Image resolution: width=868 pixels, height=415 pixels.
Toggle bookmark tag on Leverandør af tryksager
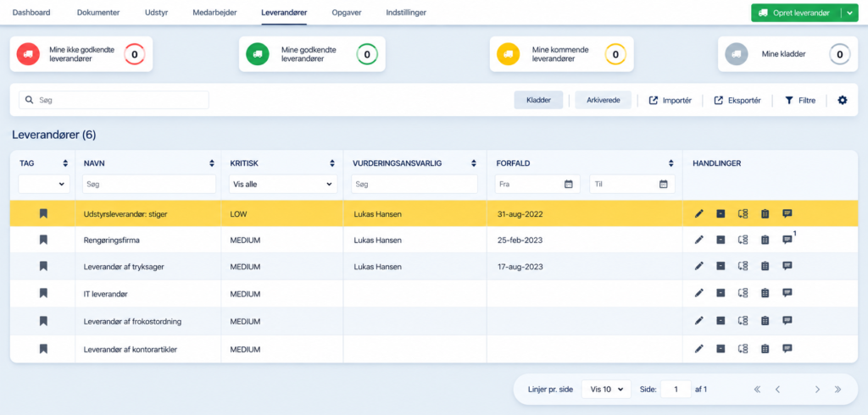(x=43, y=266)
